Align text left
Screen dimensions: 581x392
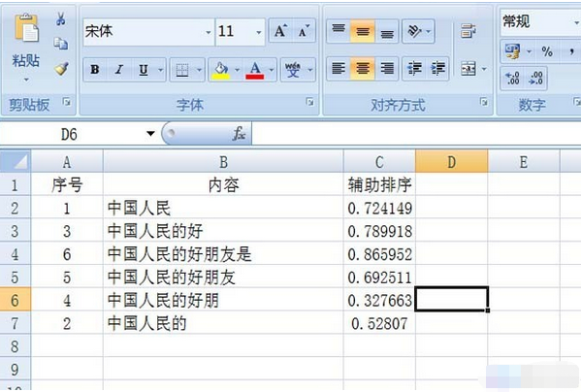click(339, 68)
